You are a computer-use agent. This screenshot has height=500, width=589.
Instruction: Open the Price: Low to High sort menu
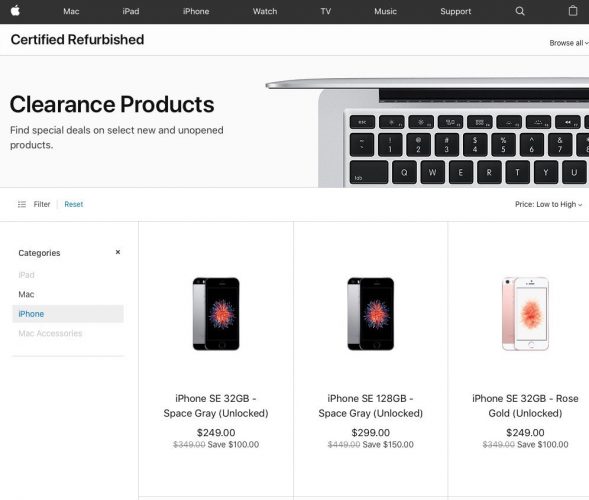coord(548,204)
